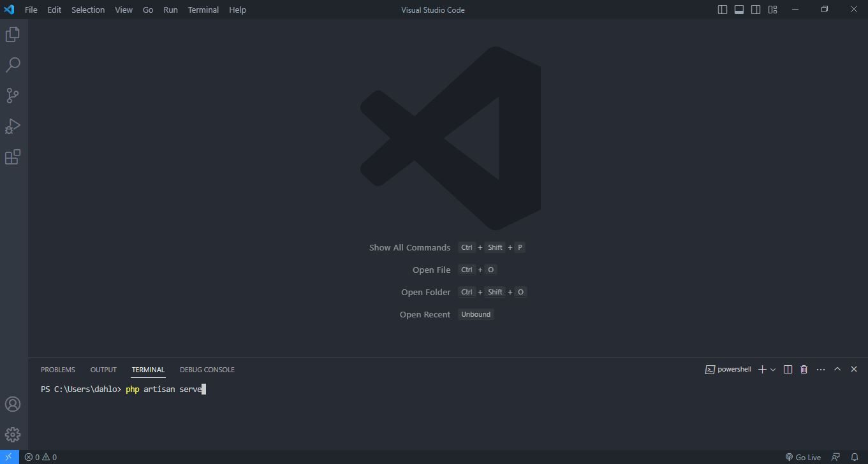Open the Search view icon
Image resolution: width=868 pixels, height=464 pixels.
coord(13,65)
